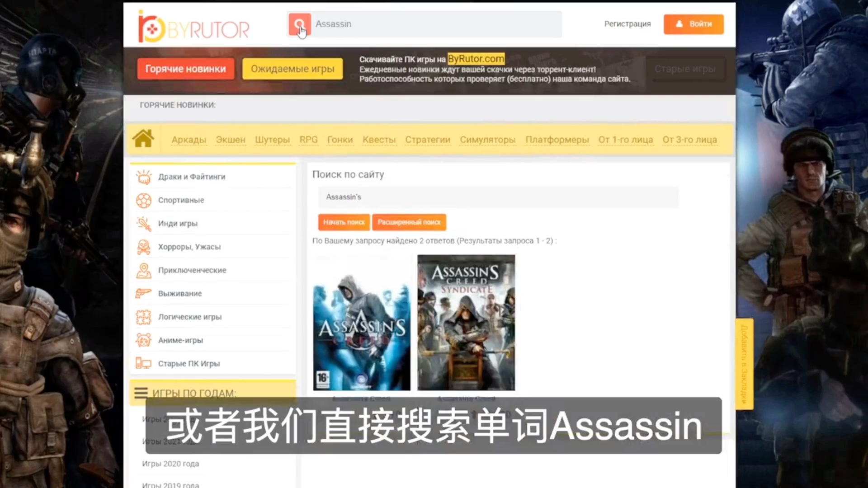The image size is (868, 488).
Task: Click the Войти login button
Action: pyautogui.click(x=693, y=24)
